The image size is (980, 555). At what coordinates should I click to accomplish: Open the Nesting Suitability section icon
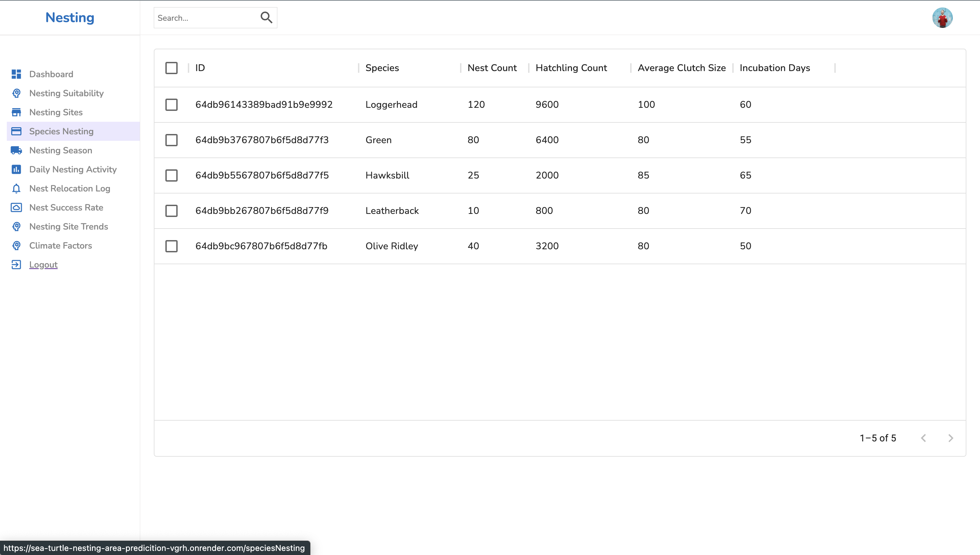tap(16, 93)
